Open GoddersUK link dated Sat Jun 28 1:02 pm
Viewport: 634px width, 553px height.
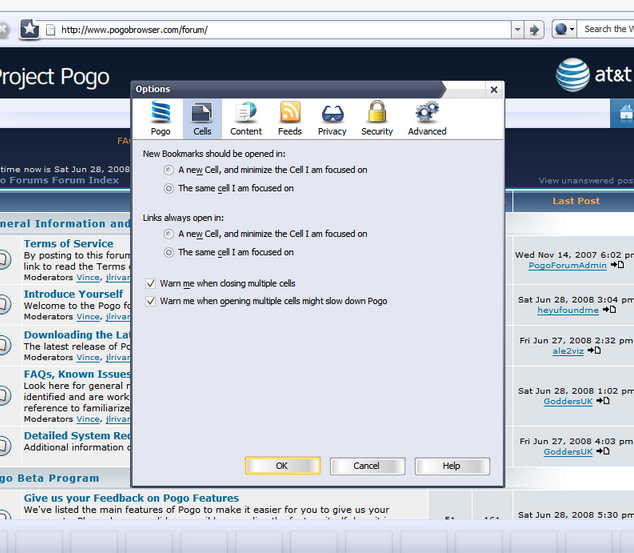tap(568, 401)
